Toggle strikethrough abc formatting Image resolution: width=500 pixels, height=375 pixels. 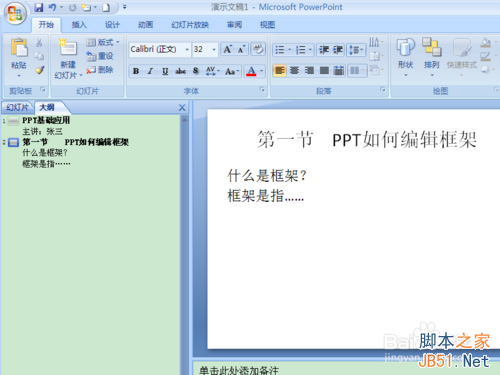180,71
